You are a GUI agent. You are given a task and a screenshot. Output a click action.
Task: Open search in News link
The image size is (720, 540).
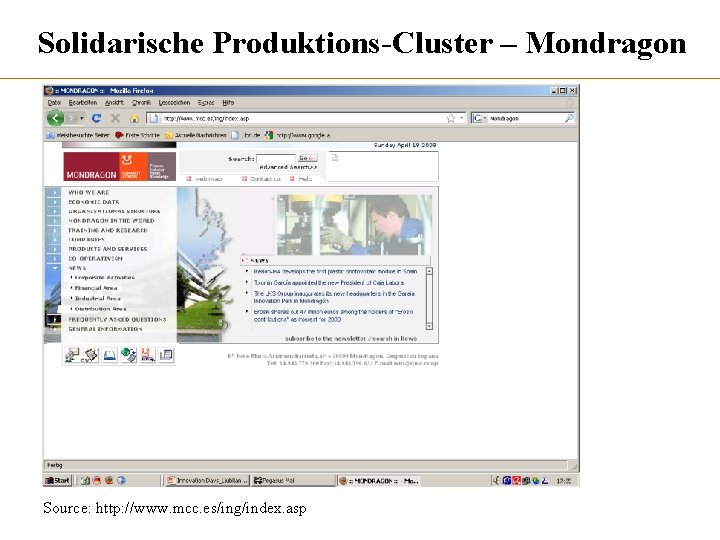[394, 338]
